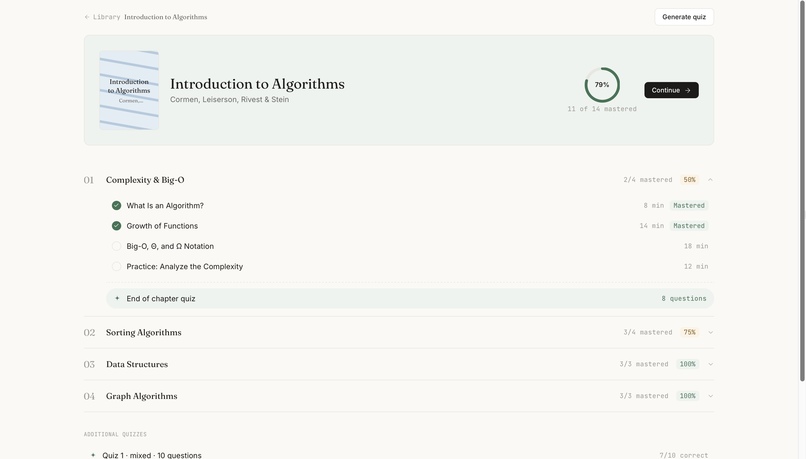Open the Growth of Functions lesson

coord(162,226)
